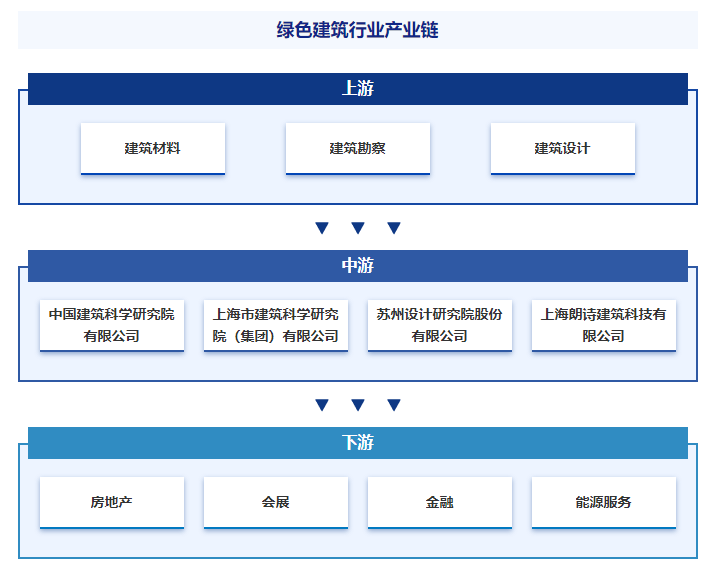Open the 建筑勘察 card
This screenshot has width=711, height=573.
coord(358,149)
